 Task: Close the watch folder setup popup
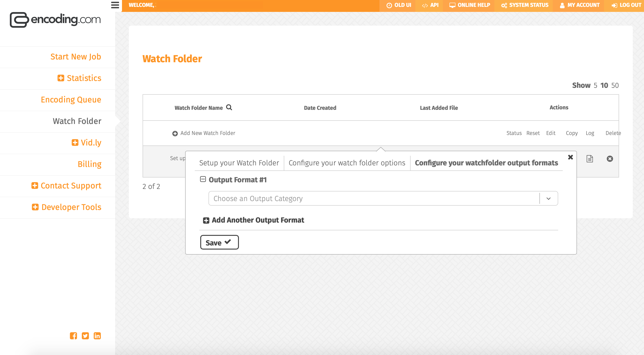570,157
